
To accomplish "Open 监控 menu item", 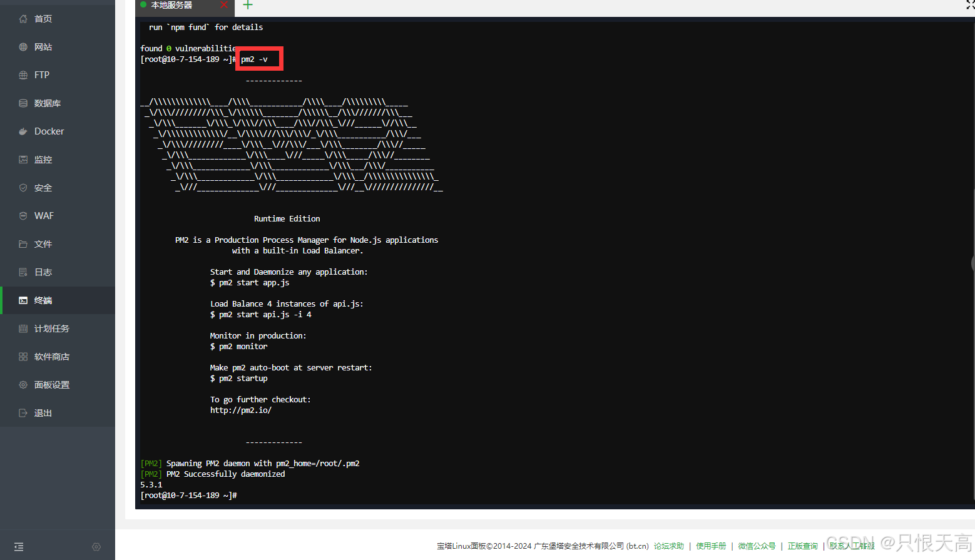I will tap(58, 160).
